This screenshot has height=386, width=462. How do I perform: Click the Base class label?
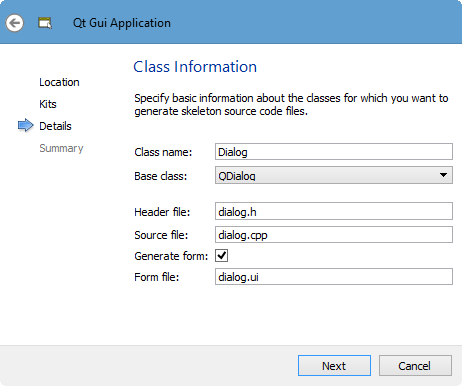[161, 176]
